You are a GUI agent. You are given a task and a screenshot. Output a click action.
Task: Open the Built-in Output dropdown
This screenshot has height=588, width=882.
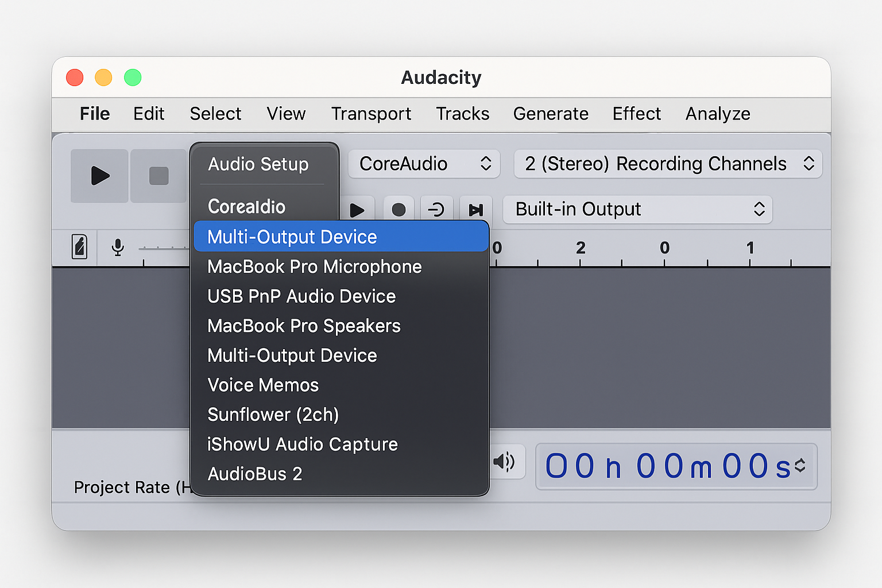637,210
